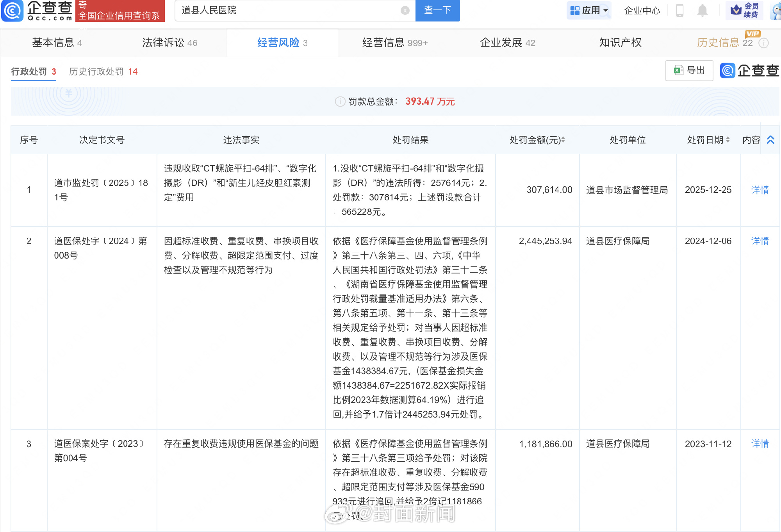Viewport: 781px width, 532px height.
Task: Clear the search box text
Action: click(x=405, y=11)
